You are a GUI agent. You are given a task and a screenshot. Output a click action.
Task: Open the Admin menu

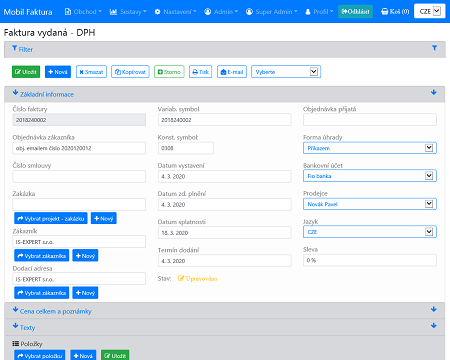point(221,12)
